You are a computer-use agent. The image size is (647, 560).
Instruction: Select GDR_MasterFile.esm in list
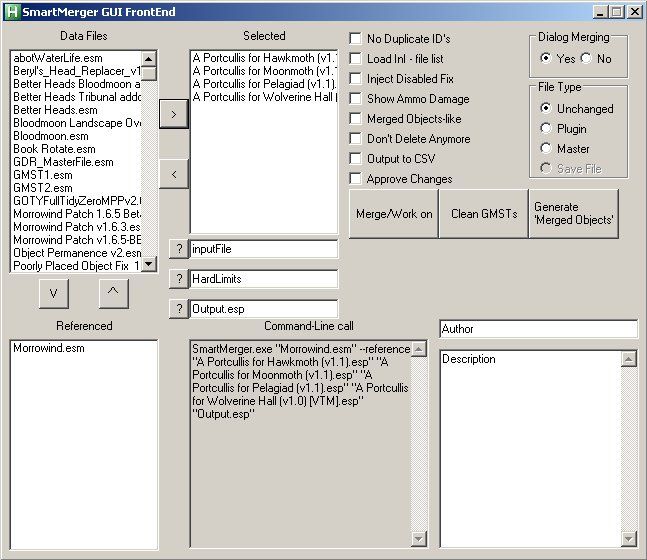[x=77, y=162]
